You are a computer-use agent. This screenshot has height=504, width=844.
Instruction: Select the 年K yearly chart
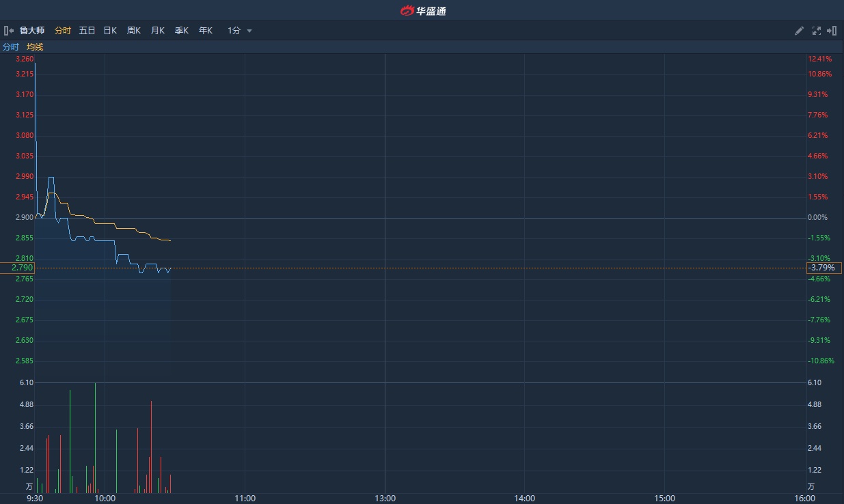(205, 31)
